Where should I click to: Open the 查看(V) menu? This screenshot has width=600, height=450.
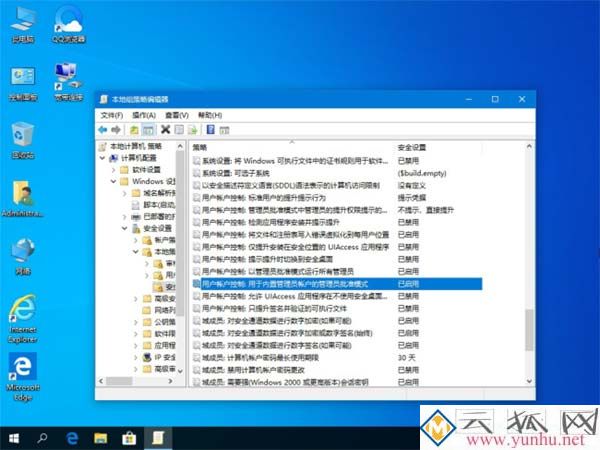[x=177, y=115]
